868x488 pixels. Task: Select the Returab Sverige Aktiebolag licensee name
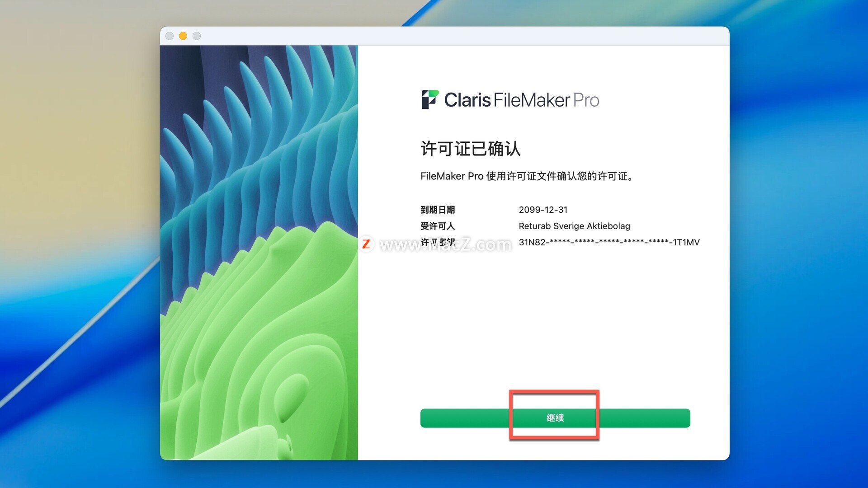click(574, 226)
